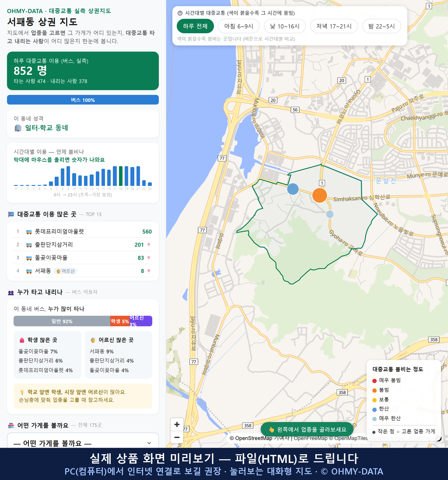Click the pin icon next to 201

pos(149,245)
